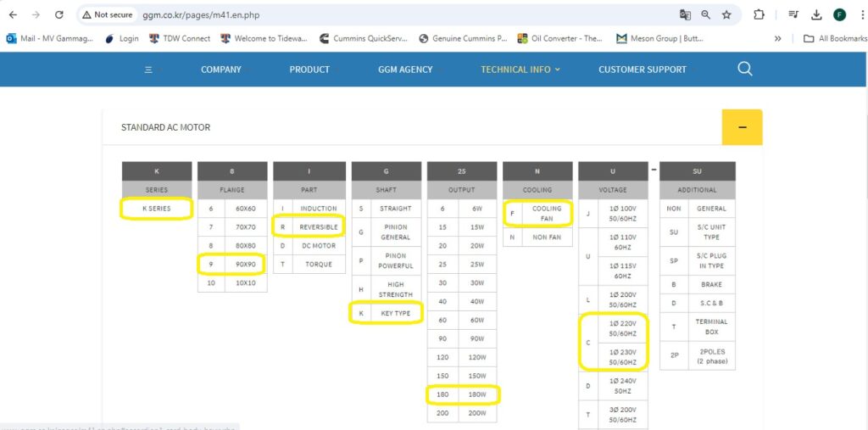The height and width of the screenshot is (430, 868).
Task: Open the GGM Agency page
Action: 405,70
